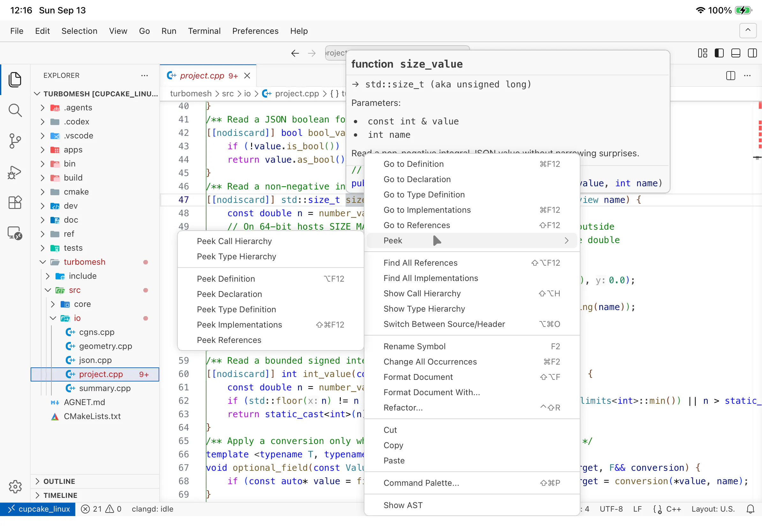
Task: Click the navigate forward arrow
Action: (x=312, y=53)
